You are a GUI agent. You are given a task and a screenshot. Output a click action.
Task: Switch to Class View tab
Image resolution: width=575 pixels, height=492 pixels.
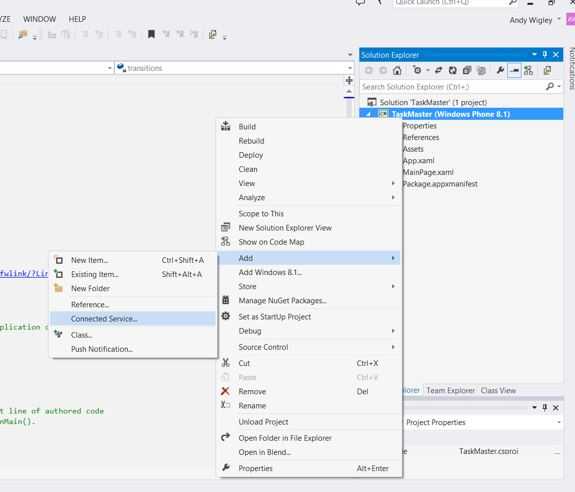pos(498,390)
